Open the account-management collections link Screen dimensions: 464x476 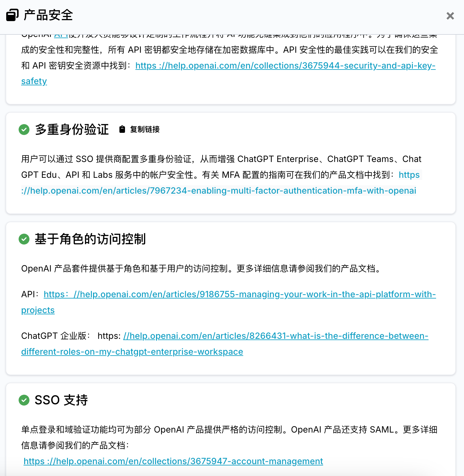[173, 461]
